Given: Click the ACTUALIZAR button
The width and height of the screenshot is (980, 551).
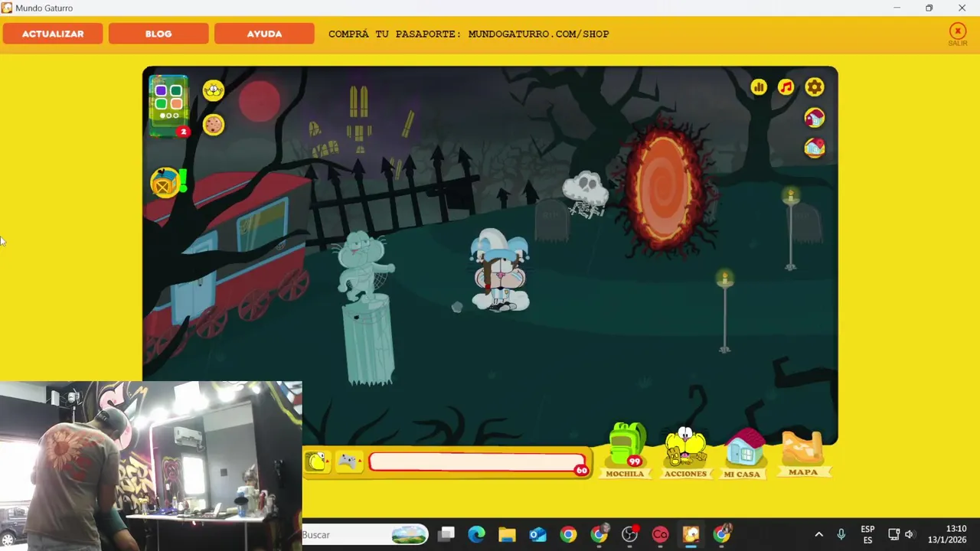Looking at the screenshot, I should pyautogui.click(x=53, y=34).
